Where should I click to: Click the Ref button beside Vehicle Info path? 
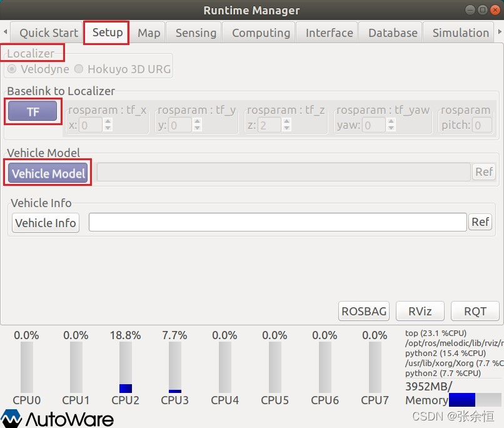point(480,222)
